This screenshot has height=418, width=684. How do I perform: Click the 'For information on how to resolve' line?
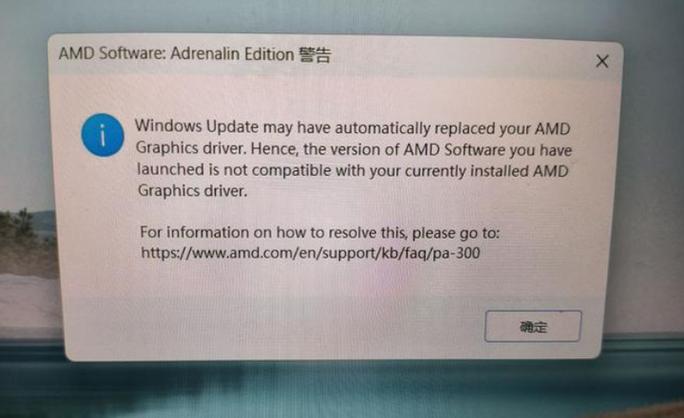click(320, 233)
